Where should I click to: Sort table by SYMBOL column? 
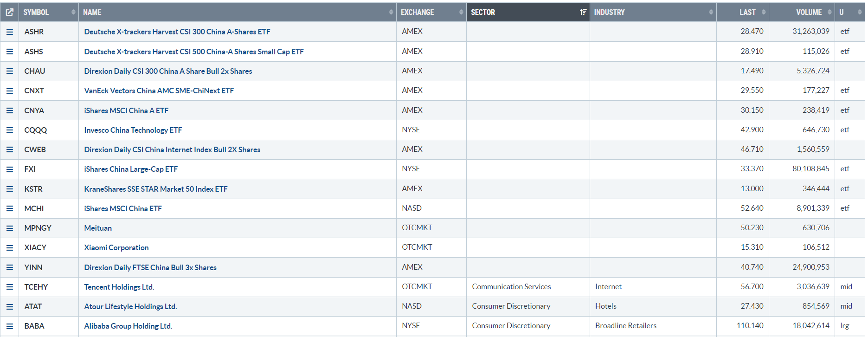(49, 12)
